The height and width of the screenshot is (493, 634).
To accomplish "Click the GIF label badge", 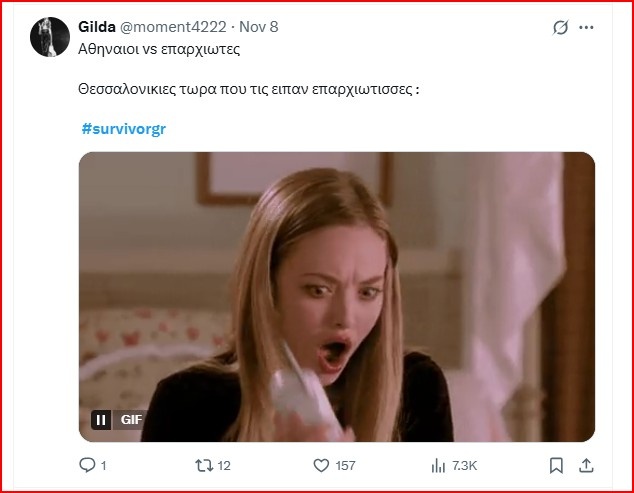I will (x=131, y=420).
